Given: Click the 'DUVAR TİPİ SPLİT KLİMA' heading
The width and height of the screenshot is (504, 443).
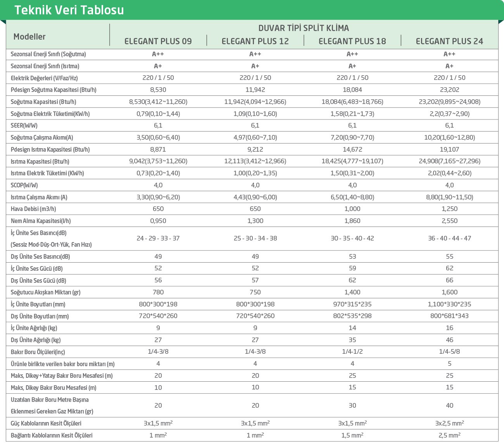Looking at the screenshot, I should click(x=304, y=28).
